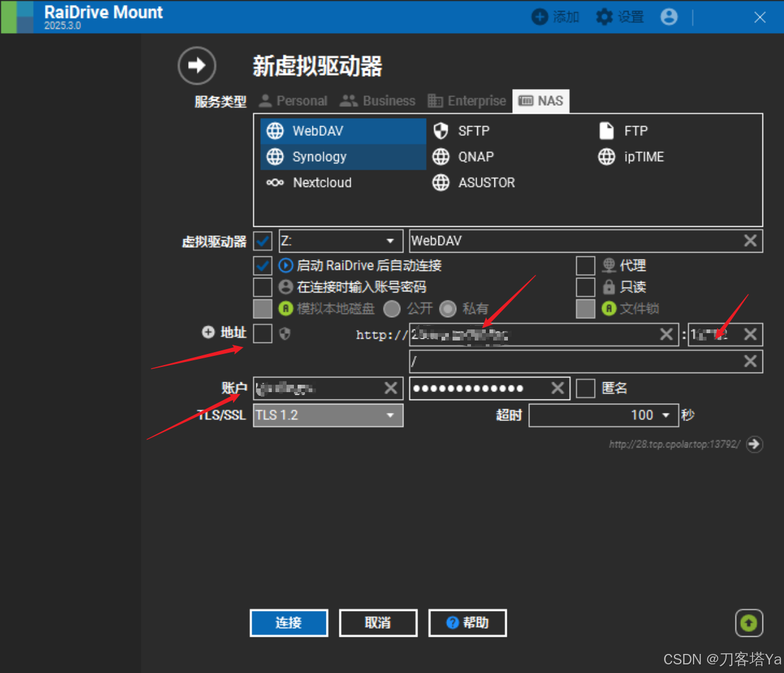Select the 私有 radio button
The width and height of the screenshot is (784, 673).
[448, 309]
